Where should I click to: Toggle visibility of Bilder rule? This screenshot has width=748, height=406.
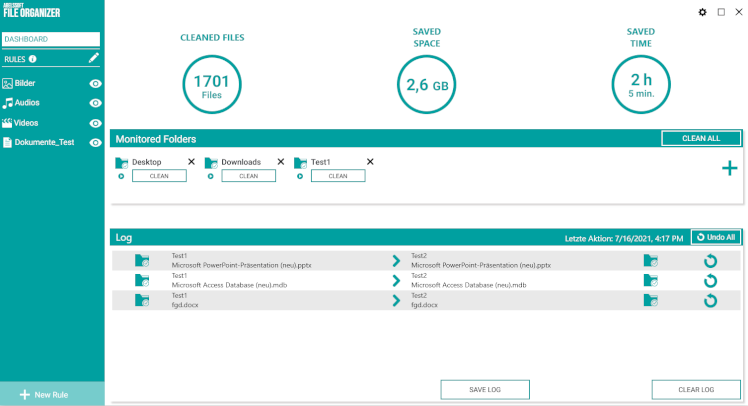pos(96,84)
